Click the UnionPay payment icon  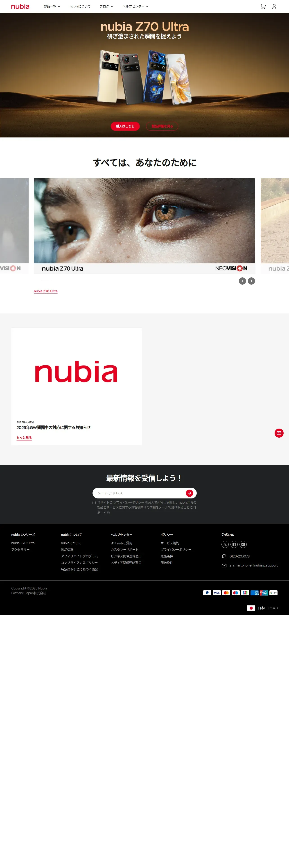264,593
